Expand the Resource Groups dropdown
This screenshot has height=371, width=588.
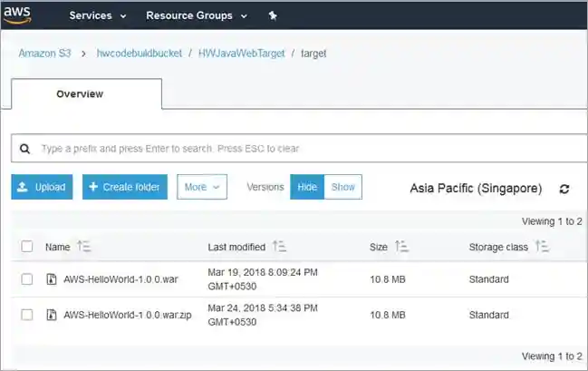[196, 15]
